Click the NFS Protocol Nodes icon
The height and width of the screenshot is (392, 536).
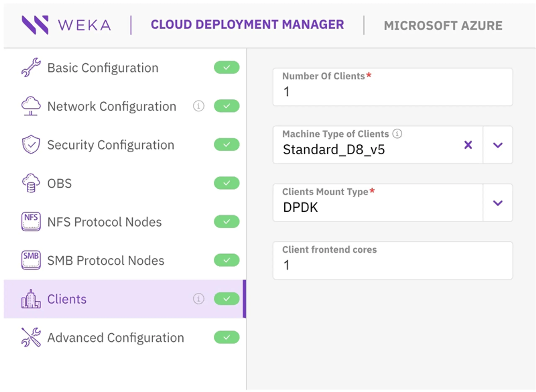click(x=31, y=222)
